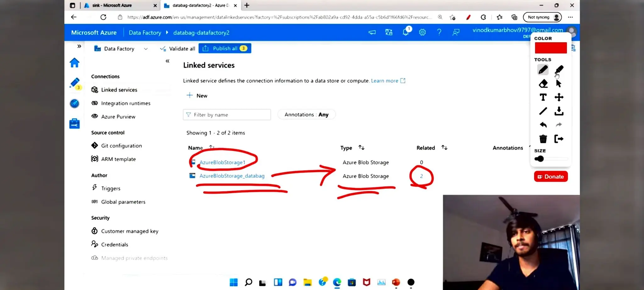The height and width of the screenshot is (290, 644).
Task: Click the Donate button
Action: pos(551,176)
